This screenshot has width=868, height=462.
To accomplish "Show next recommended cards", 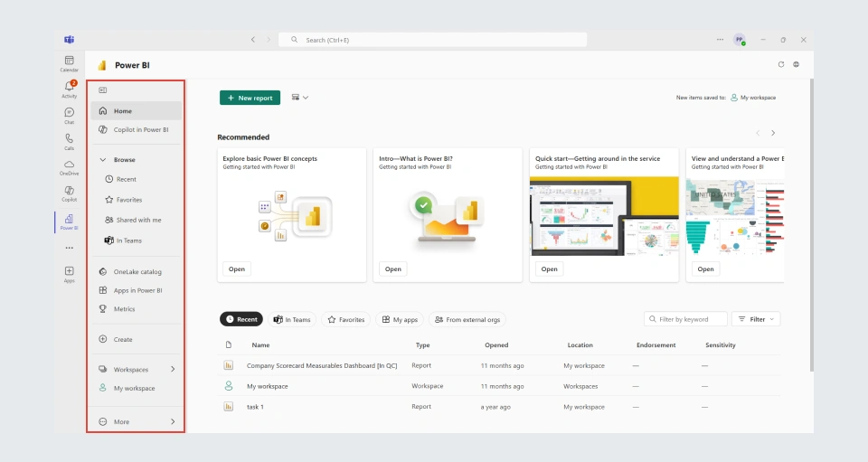I will (773, 133).
